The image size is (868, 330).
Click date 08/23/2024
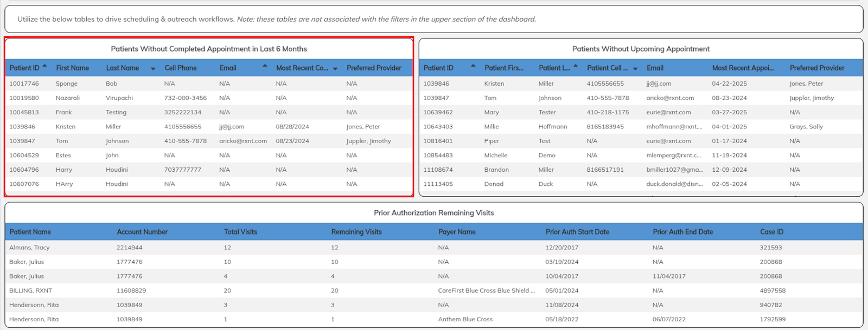292,141
